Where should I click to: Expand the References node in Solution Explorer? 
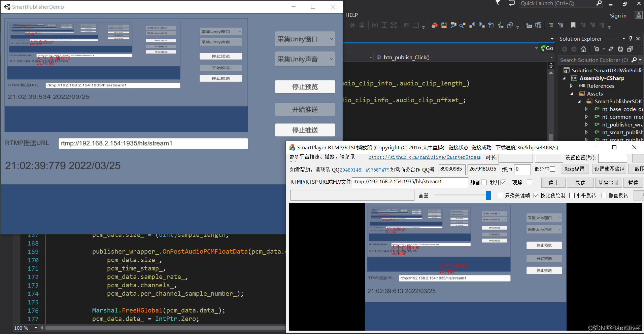coord(571,86)
